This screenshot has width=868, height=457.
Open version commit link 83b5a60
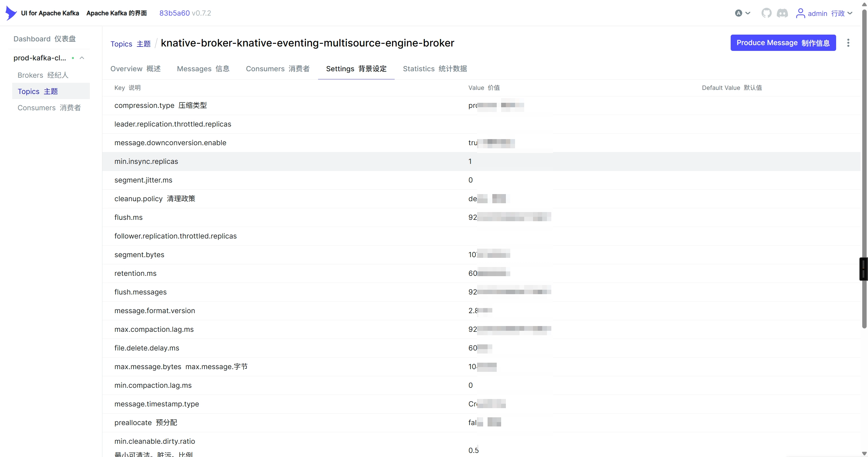[174, 13]
